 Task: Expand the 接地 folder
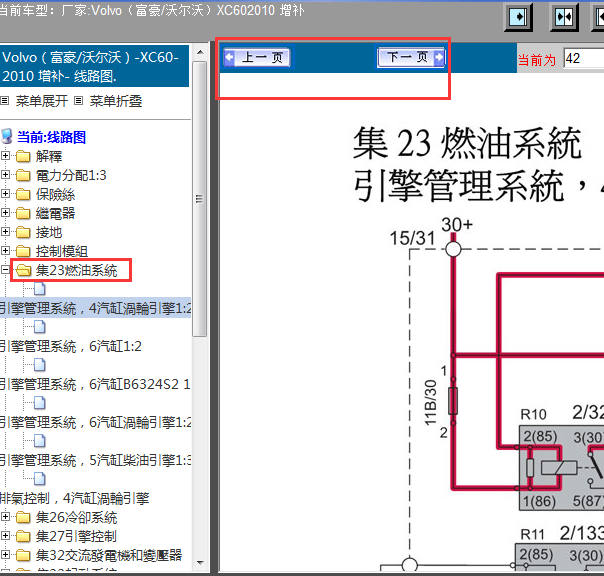tap(5, 232)
